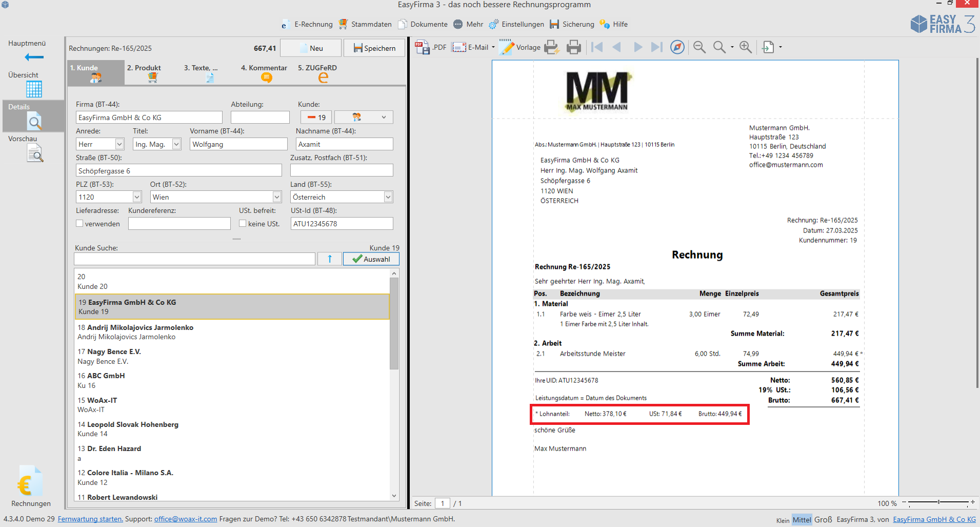The height and width of the screenshot is (527, 980).
Task: Open the Sicherung menu
Action: (x=572, y=24)
